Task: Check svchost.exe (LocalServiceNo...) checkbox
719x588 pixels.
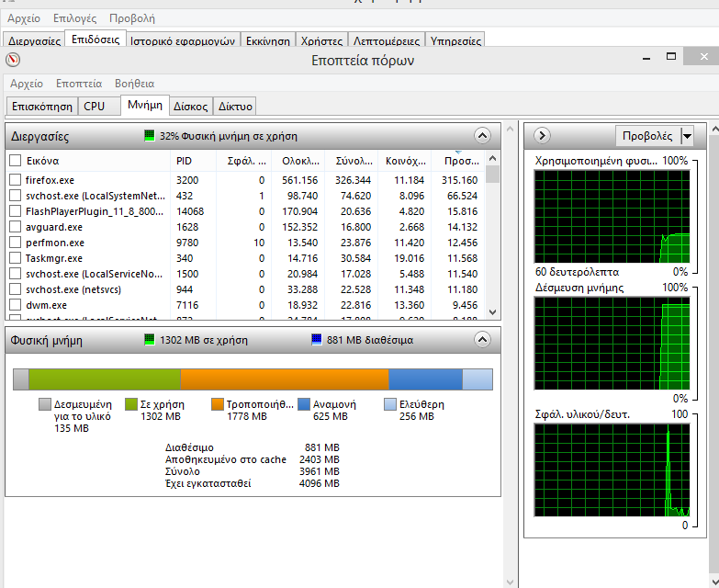Action: (15, 274)
